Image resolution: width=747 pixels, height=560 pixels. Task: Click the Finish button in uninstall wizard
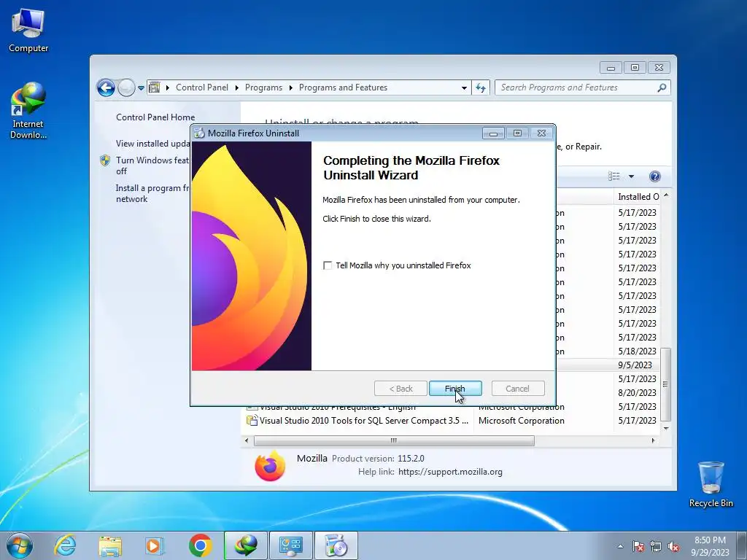point(455,389)
